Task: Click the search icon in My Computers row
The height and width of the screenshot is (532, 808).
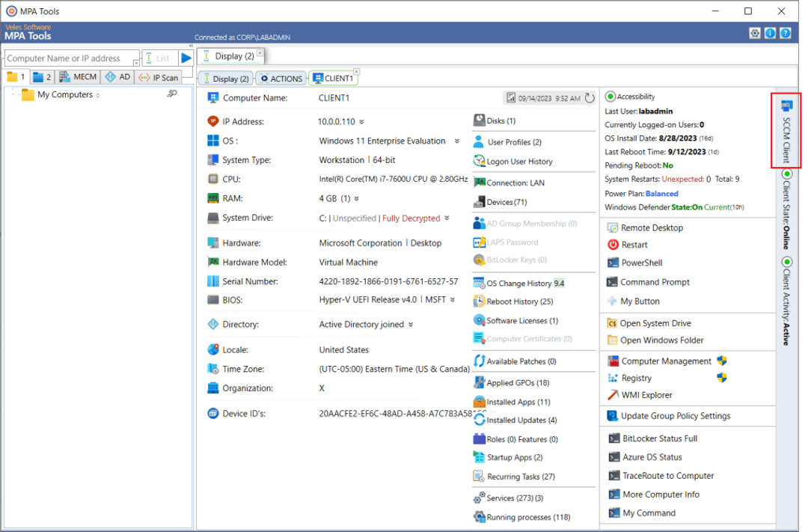Action: [172, 94]
